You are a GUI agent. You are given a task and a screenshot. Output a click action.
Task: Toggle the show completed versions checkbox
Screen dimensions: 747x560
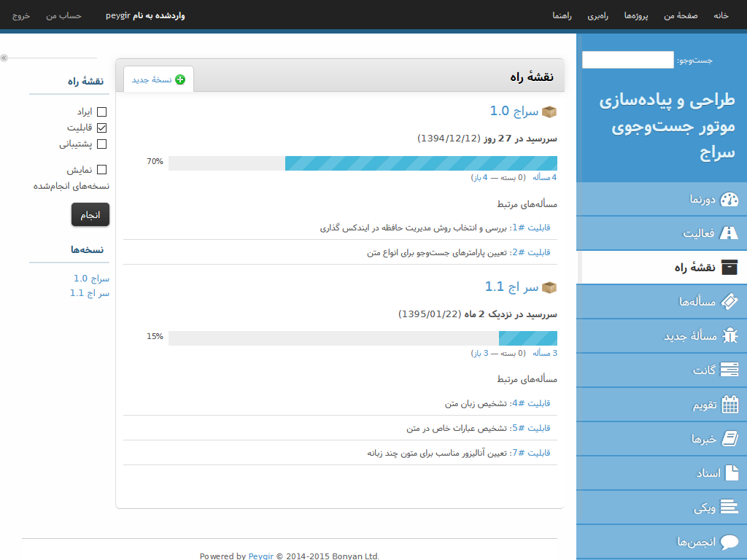[x=101, y=169]
